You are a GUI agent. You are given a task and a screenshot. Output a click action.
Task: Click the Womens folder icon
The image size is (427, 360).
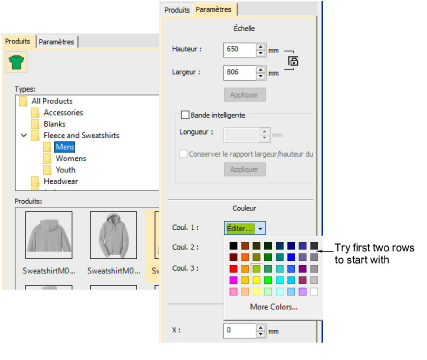pyautogui.click(x=47, y=158)
